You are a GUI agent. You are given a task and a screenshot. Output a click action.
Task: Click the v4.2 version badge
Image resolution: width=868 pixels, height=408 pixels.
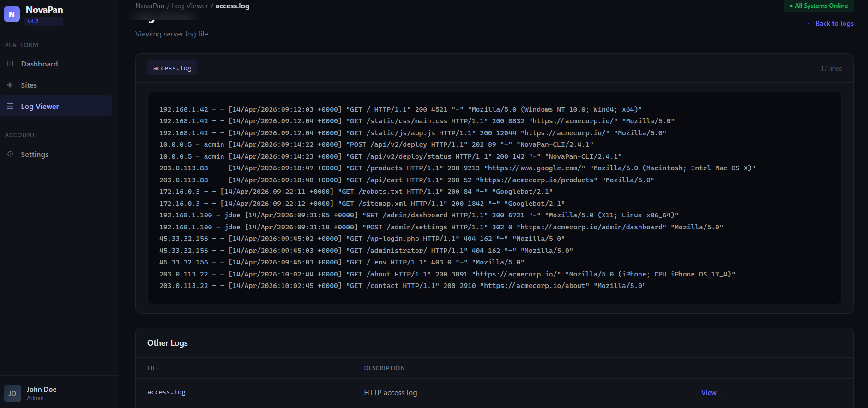click(x=33, y=21)
